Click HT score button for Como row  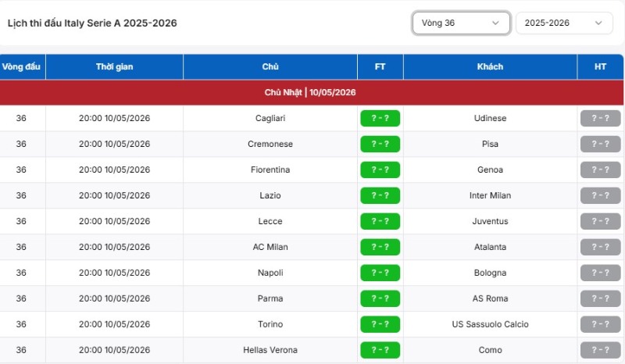point(600,350)
